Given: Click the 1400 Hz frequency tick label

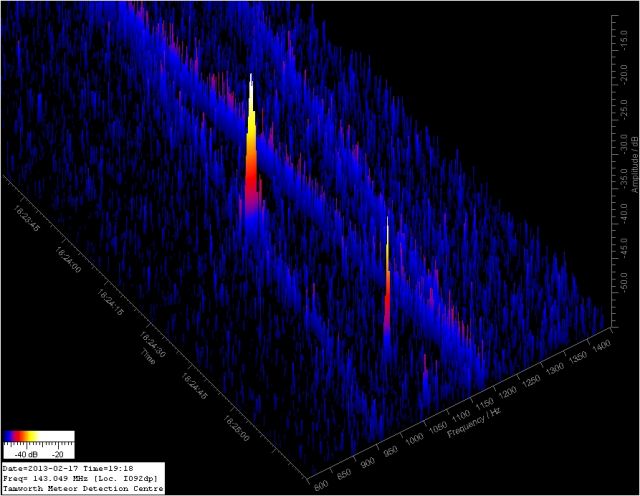Looking at the screenshot, I should tap(601, 345).
